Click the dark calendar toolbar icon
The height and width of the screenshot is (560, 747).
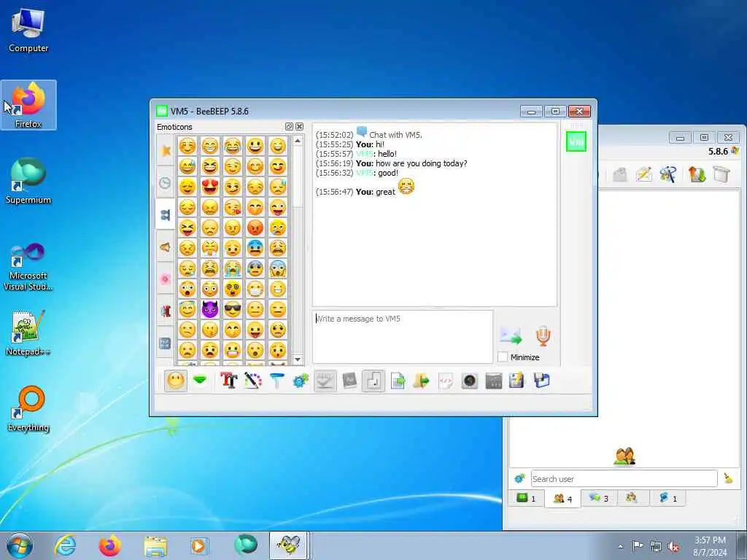pyautogui.click(x=494, y=381)
